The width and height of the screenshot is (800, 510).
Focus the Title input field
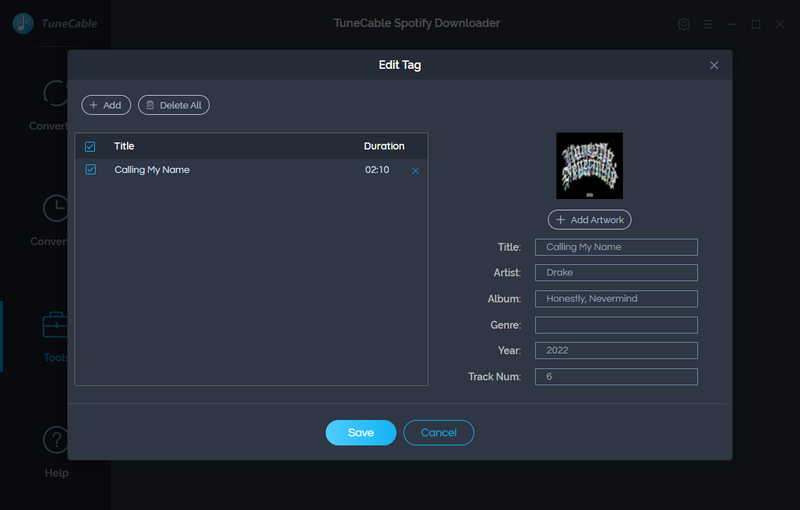pos(616,247)
